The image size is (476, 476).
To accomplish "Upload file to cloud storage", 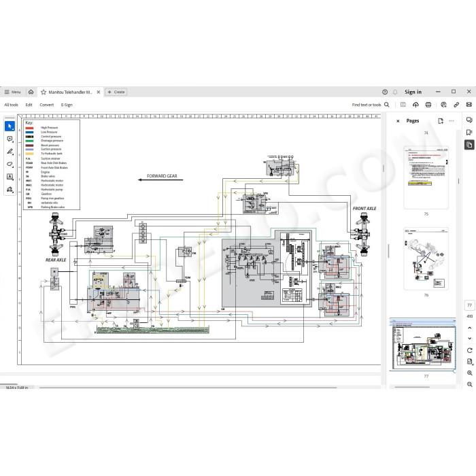I will pyautogui.click(x=415, y=105).
